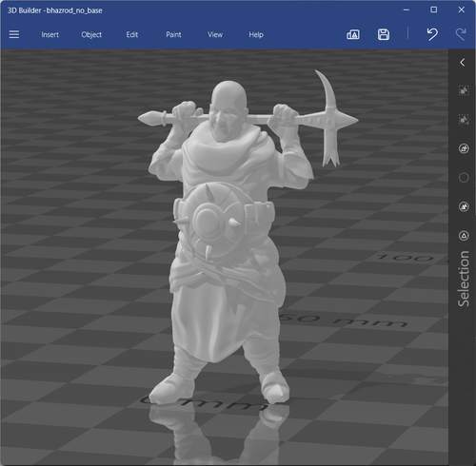Save the model with floppy disk icon
476x466 pixels.
point(384,34)
